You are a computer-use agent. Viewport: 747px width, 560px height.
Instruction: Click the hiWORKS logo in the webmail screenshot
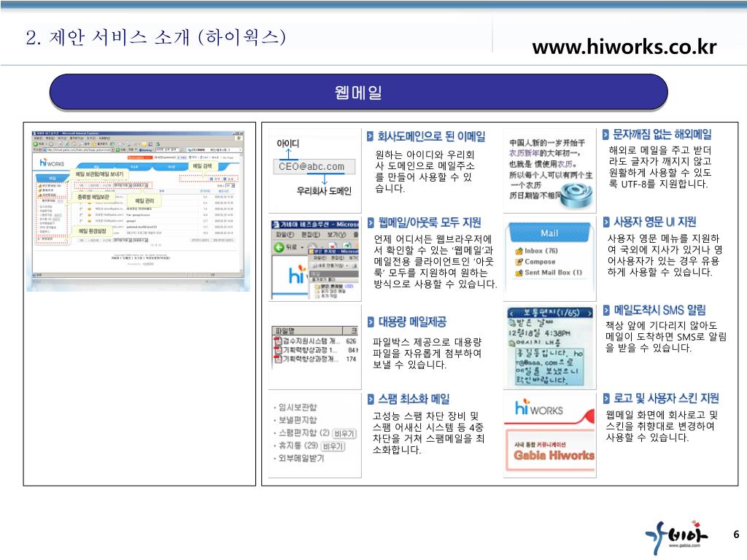pyautogui.click(x=52, y=163)
